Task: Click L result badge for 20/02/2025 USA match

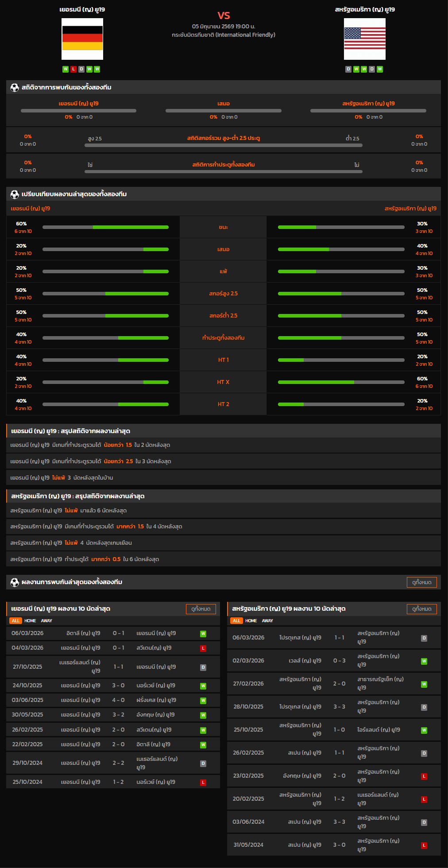Action: (424, 799)
